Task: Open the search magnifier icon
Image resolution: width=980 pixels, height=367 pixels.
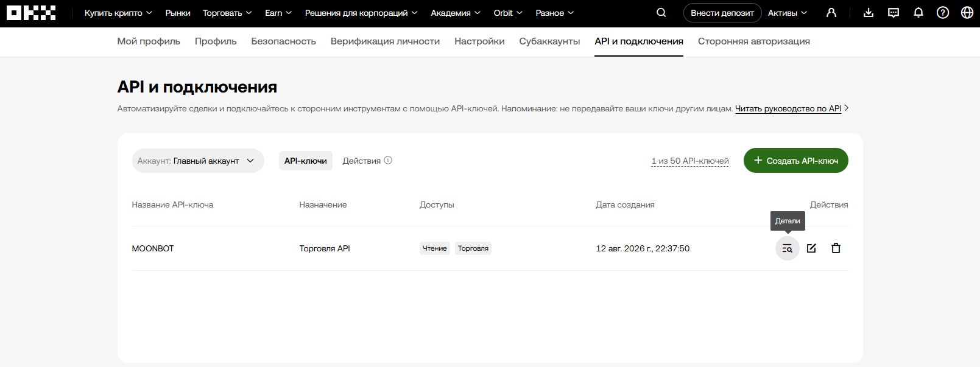Action: 661,13
